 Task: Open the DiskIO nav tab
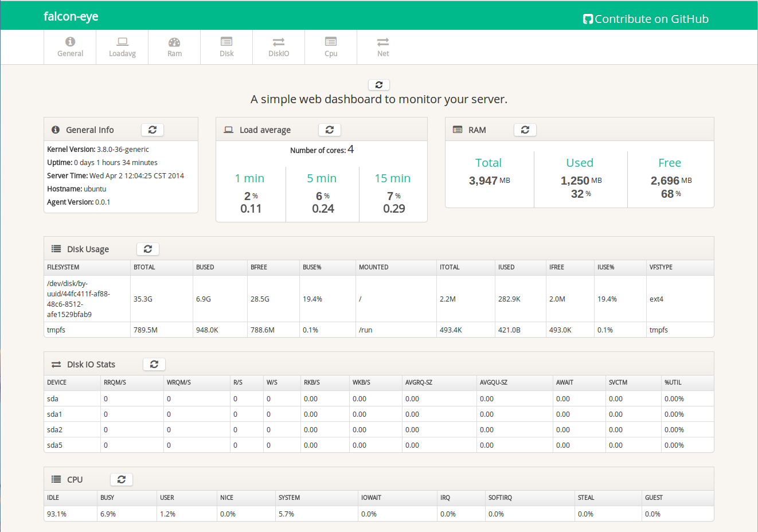point(279,47)
